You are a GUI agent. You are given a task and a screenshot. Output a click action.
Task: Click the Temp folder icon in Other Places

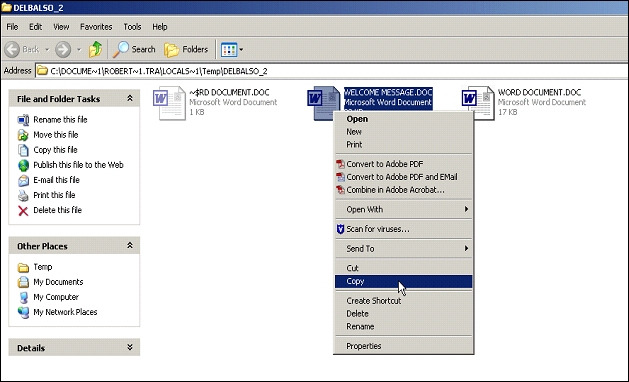(23, 267)
